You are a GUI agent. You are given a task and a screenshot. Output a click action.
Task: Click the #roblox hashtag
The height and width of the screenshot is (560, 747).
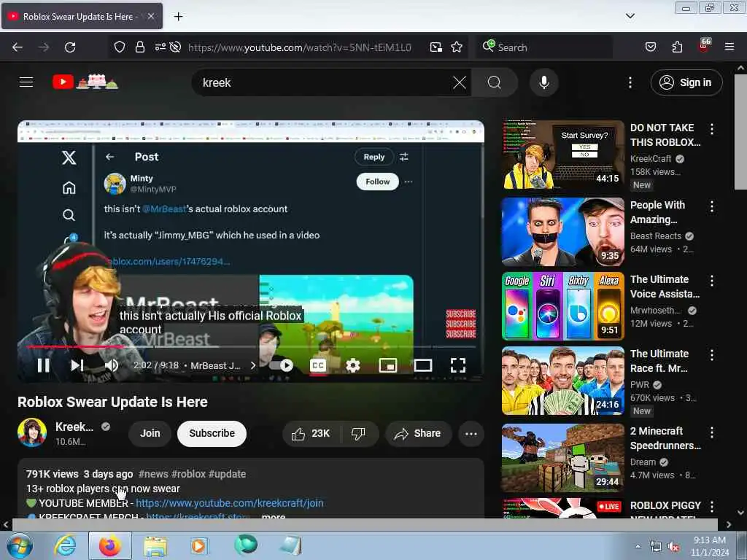(x=188, y=474)
